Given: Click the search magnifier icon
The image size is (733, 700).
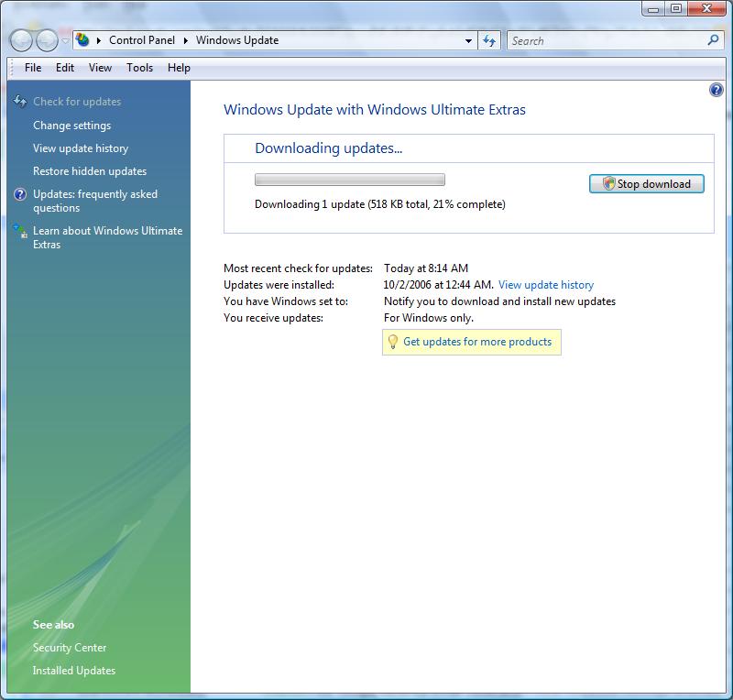Looking at the screenshot, I should 714,40.
